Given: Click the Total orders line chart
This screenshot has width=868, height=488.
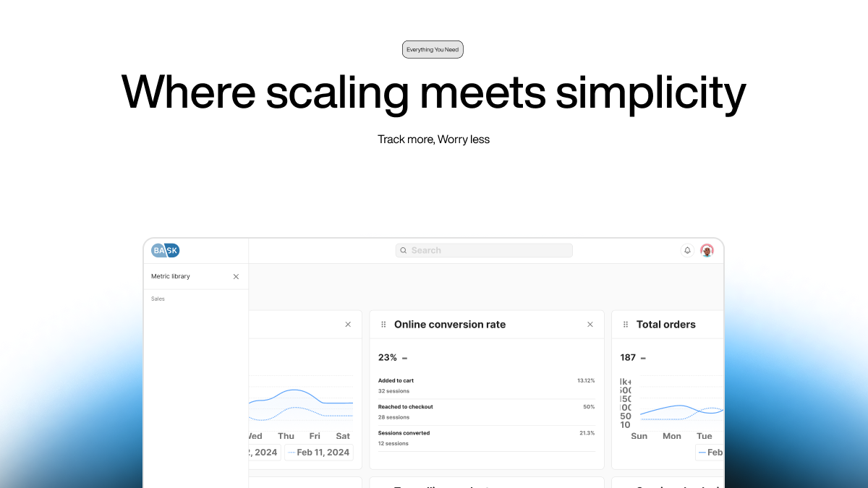Looking at the screenshot, I should click(x=680, y=410).
